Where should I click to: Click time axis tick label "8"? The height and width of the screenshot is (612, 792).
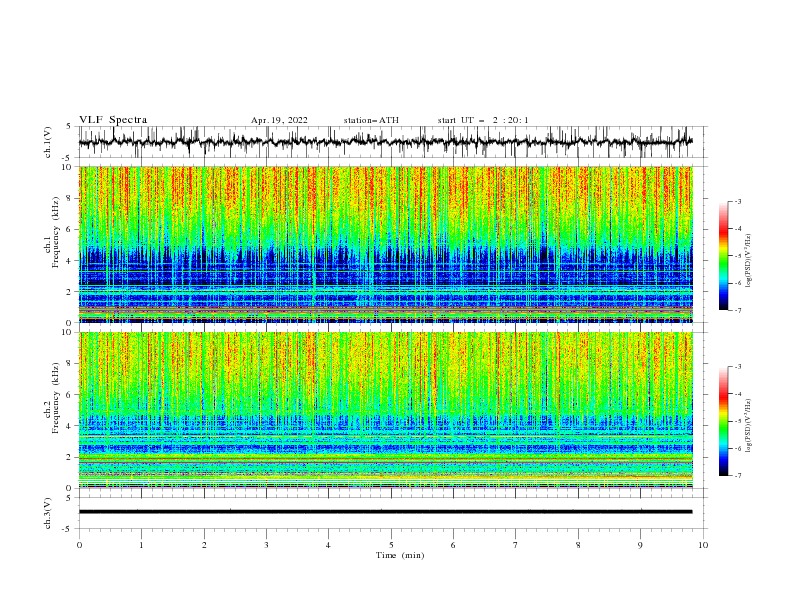578,545
